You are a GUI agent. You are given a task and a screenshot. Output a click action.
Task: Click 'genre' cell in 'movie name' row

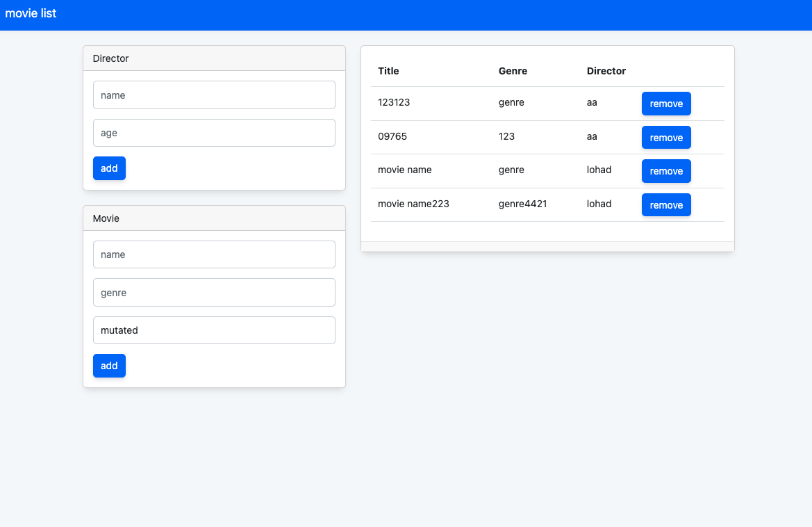click(x=511, y=170)
